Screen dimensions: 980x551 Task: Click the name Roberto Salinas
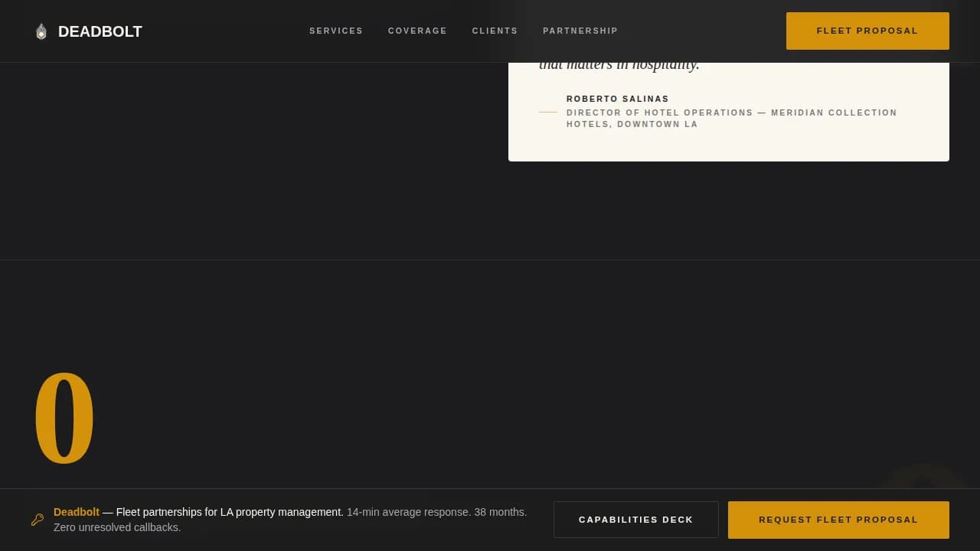618,99
